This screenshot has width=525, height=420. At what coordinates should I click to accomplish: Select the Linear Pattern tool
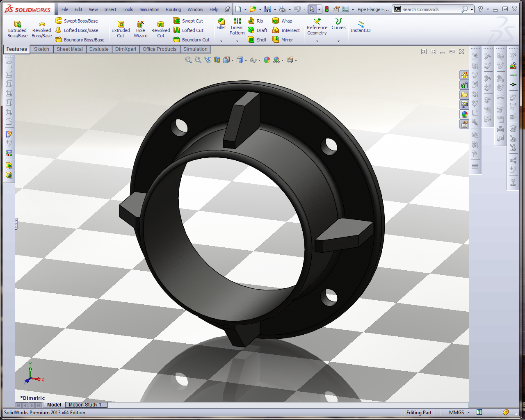(237, 27)
